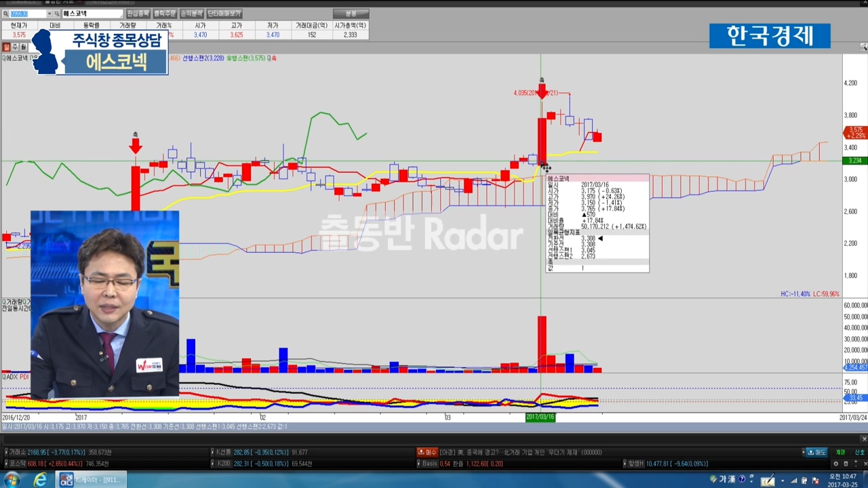Select the 손익분석 profit analysis tab

point(191,14)
